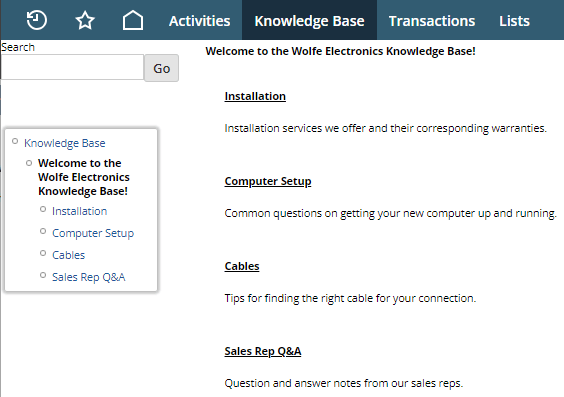Follow the Installation heading link
564x397 pixels.
tap(255, 96)
